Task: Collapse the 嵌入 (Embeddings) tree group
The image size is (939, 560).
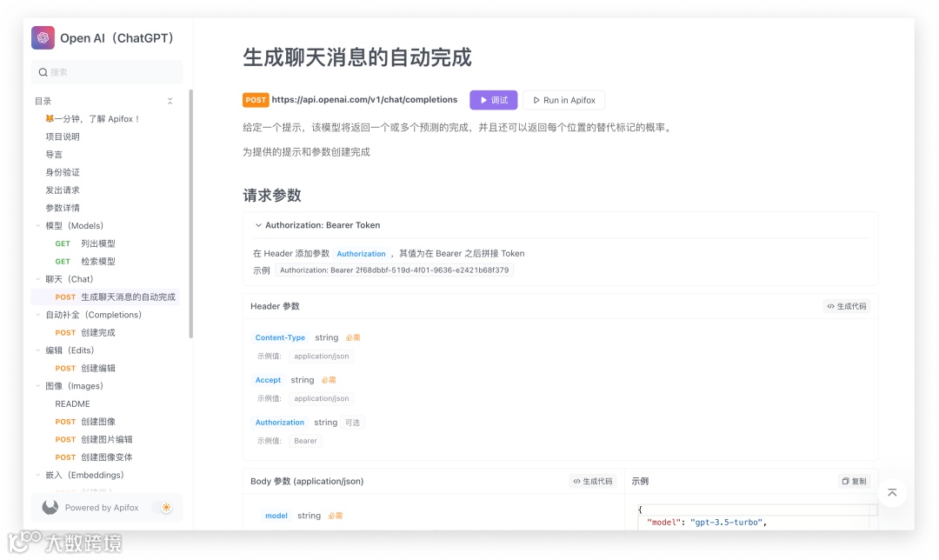Action: (38, 475)
